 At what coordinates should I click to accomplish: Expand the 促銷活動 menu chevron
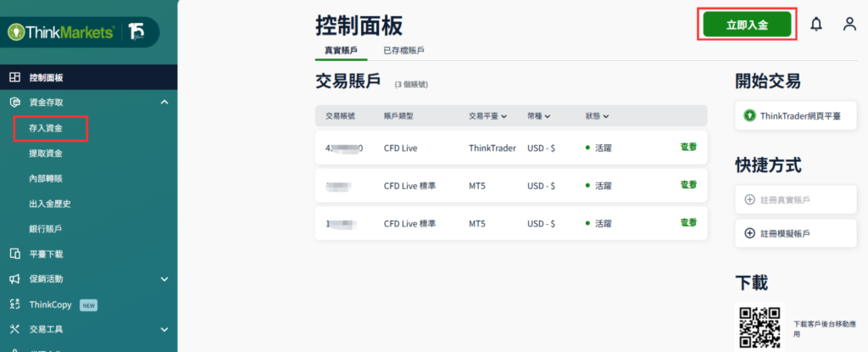coord(164,279)
